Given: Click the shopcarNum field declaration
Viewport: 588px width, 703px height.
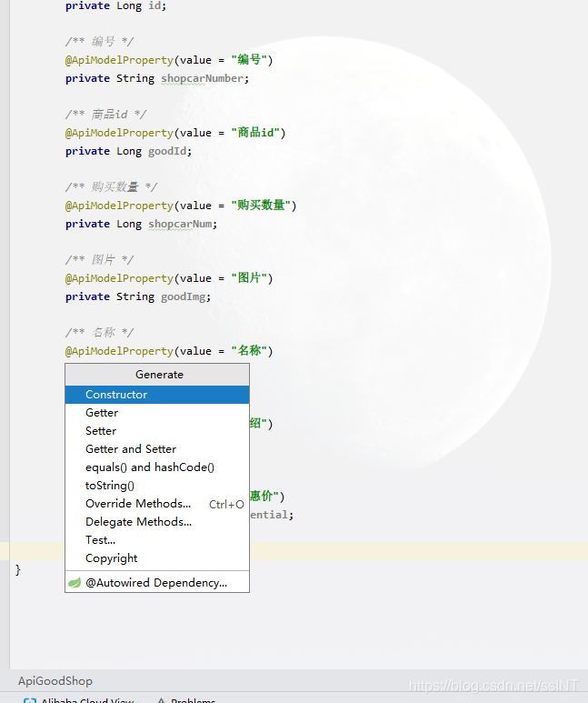Looking at the screenshot, I should (x=182, y=224).
